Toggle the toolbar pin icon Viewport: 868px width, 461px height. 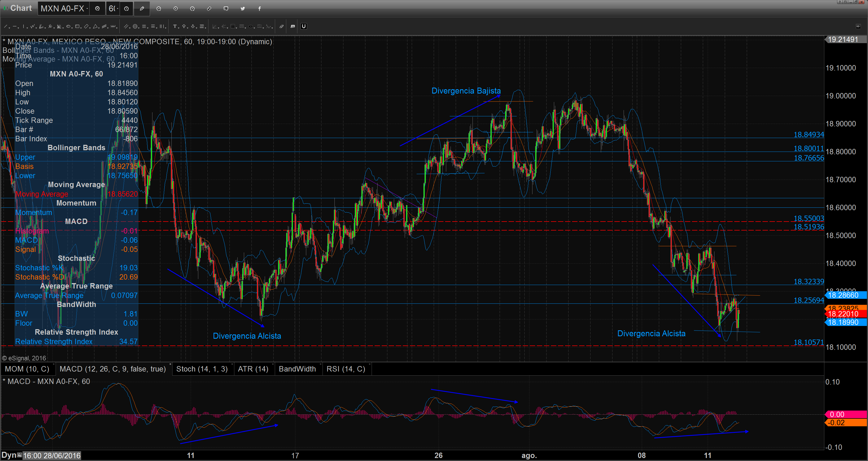coord(858,26)
